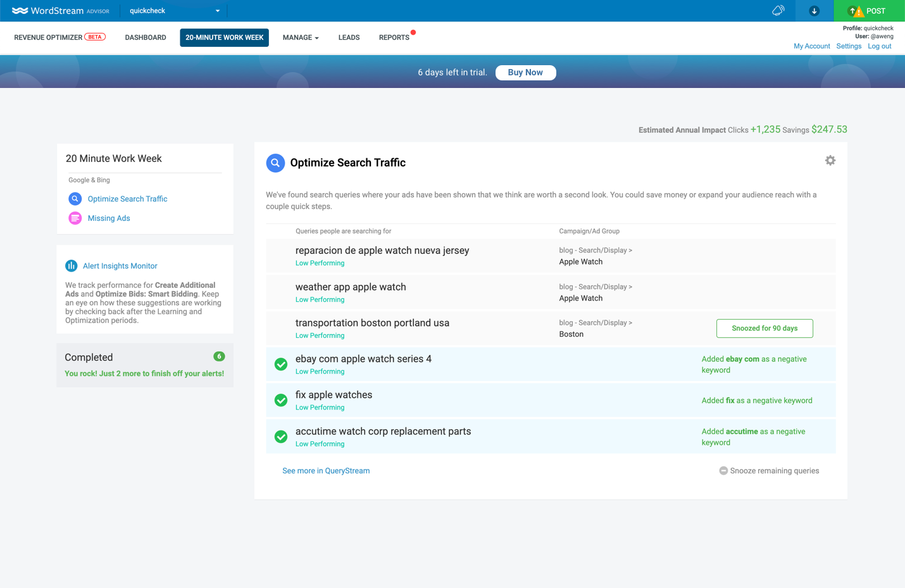905x588 pixels.
Task: Expand the Manage menu
Action: tap(301, 38)
